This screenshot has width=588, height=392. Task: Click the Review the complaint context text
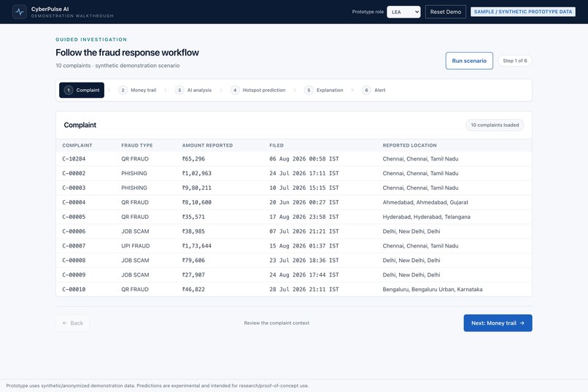[276, 323]
